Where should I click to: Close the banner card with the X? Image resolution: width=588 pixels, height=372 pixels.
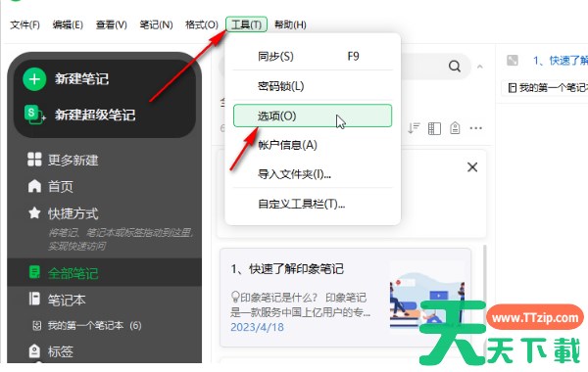(472, 167)
